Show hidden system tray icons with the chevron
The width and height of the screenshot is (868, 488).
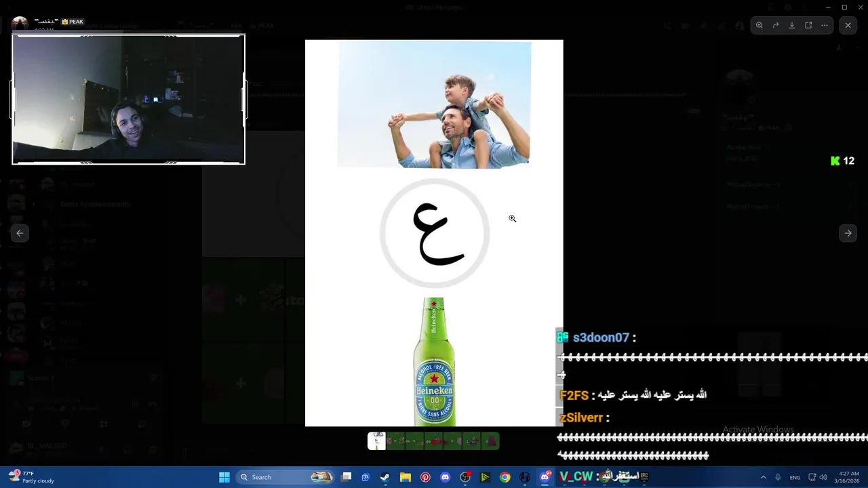(x=763, y=477)
